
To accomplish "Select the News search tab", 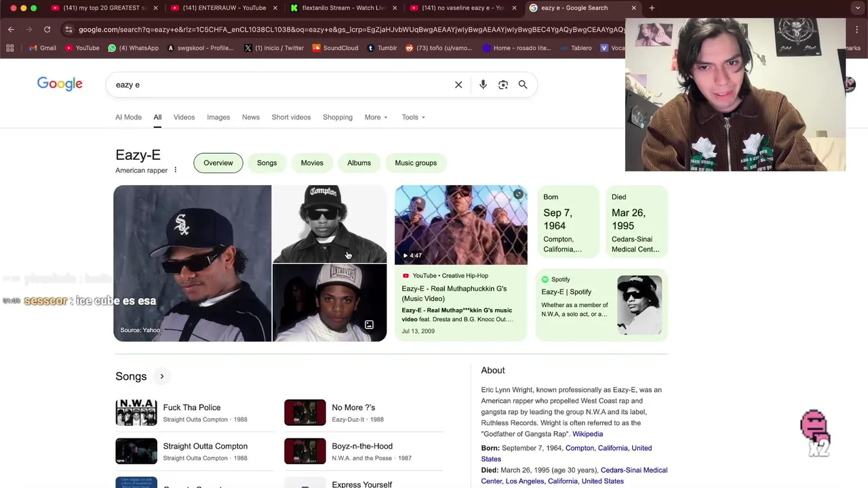I will [x=251, y=117].
